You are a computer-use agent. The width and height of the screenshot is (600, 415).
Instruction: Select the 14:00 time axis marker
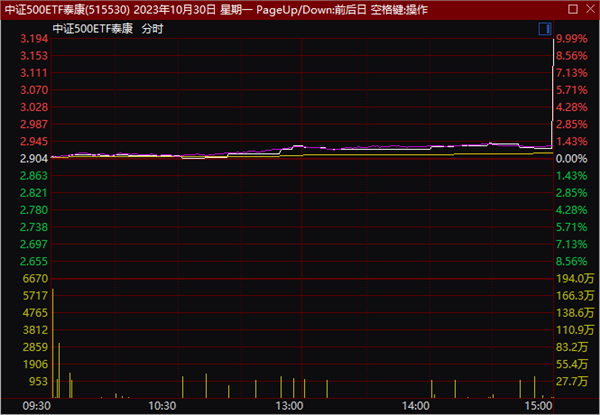(416, 406)
